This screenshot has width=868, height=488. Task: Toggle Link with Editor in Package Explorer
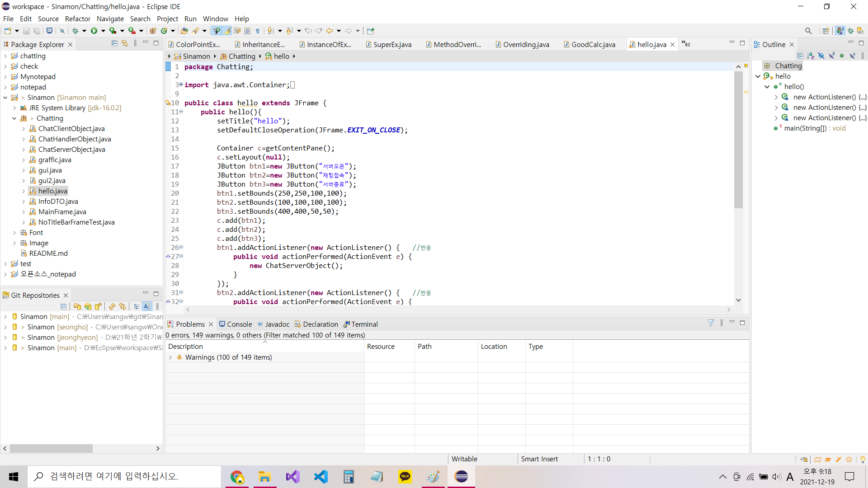(125, 43)
